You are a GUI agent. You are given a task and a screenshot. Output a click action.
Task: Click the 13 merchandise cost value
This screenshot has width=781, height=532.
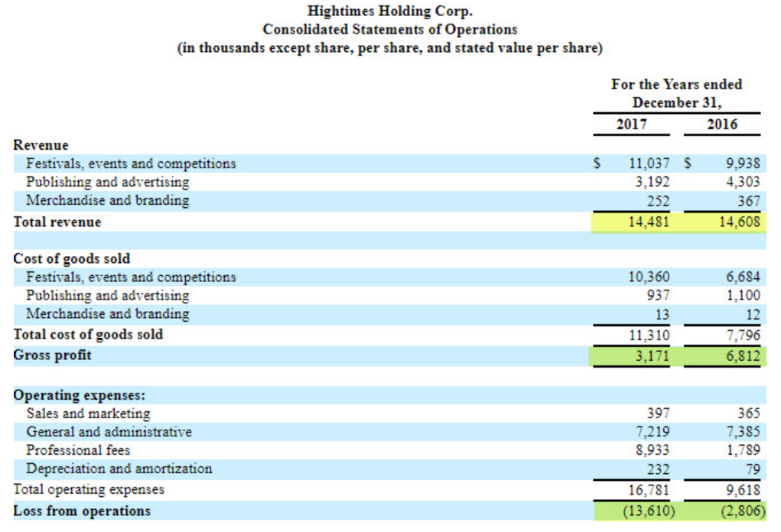662,314
